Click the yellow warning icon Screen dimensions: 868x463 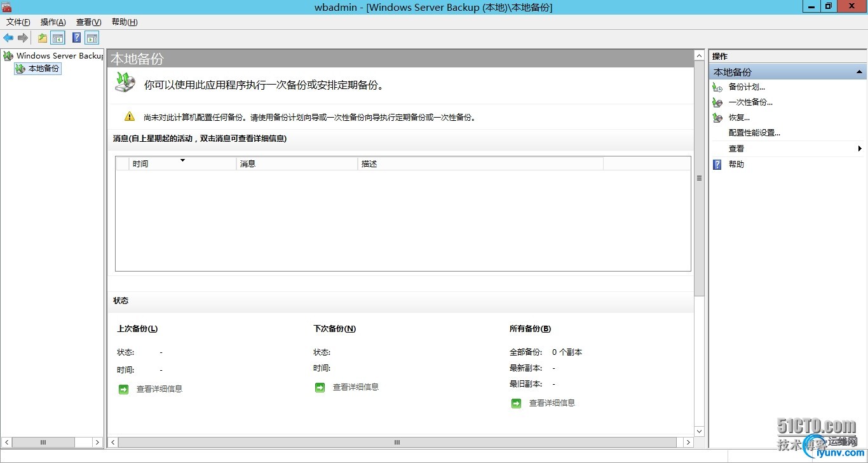click(x=130, y=116)
